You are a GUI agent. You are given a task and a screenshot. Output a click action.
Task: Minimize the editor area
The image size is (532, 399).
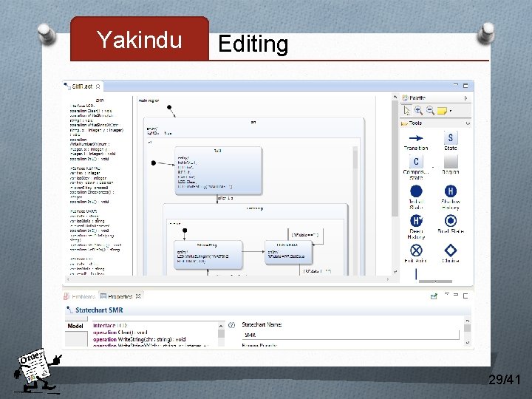456,85
